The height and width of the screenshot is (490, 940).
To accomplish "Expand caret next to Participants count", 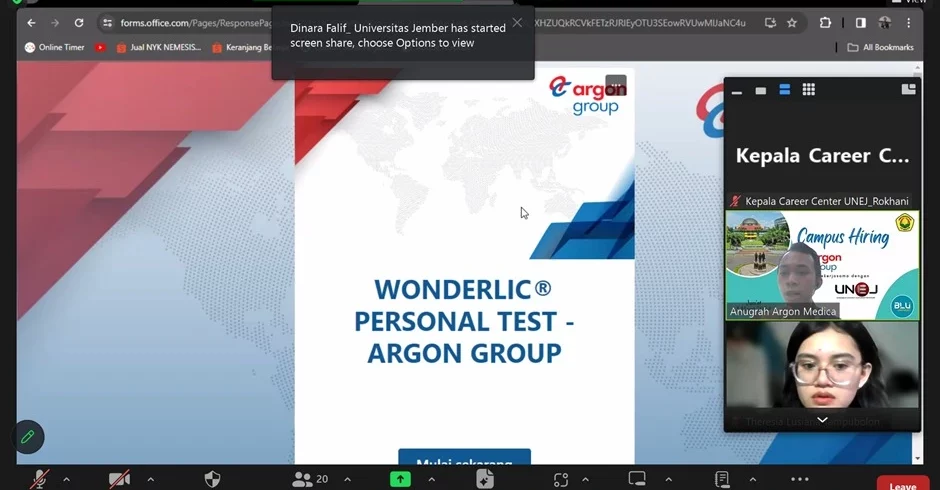I will pos(347,479).
